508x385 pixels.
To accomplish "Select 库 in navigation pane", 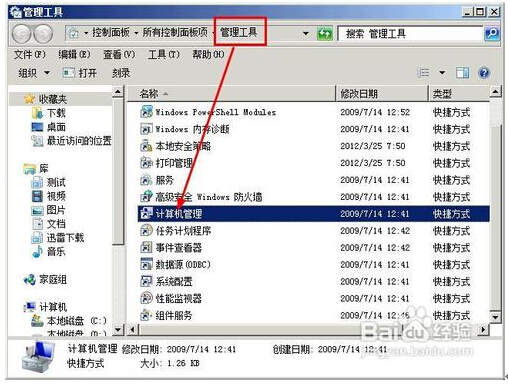I will (x=36, y=169).
